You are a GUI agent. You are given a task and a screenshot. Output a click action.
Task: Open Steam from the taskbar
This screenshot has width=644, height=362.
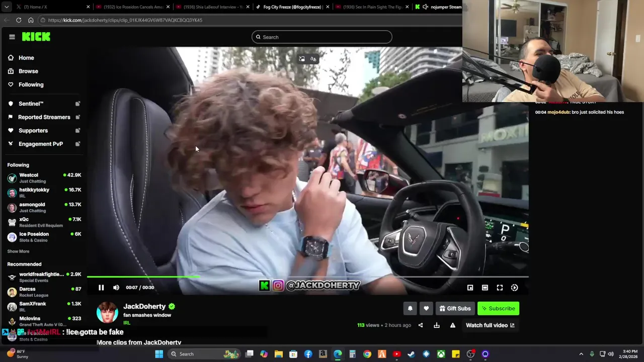click(x=411, y=354)
